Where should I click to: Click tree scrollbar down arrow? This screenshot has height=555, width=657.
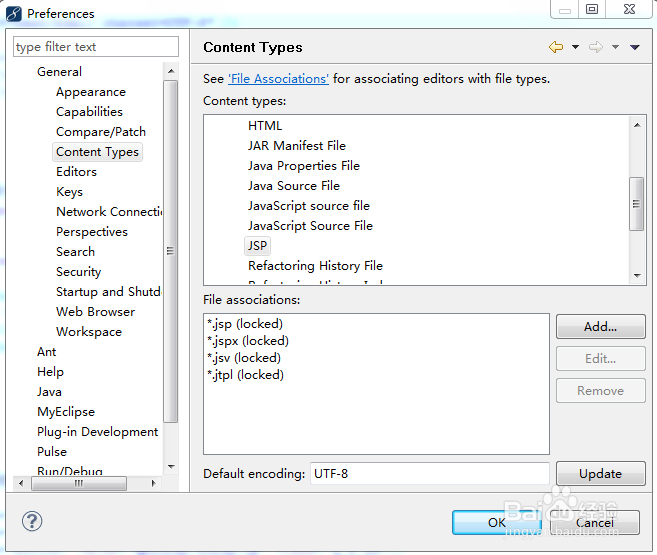(171, 467)
